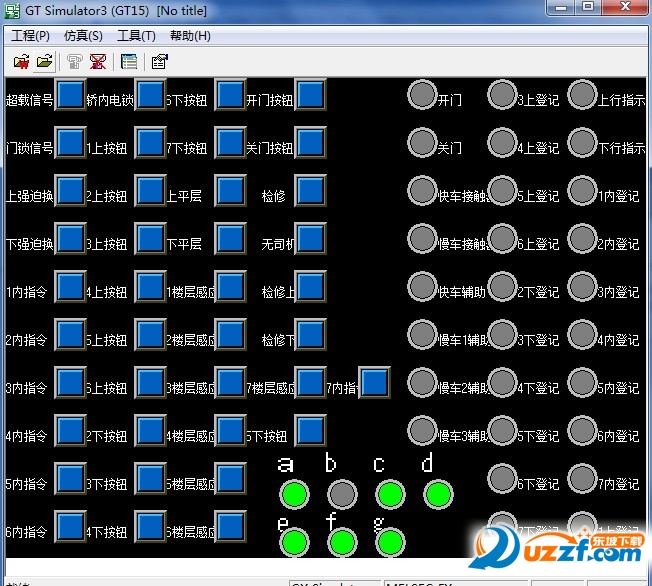Click the gray 关门 indicator lamp
Viewport: 652px width, 586px height.
422,143
